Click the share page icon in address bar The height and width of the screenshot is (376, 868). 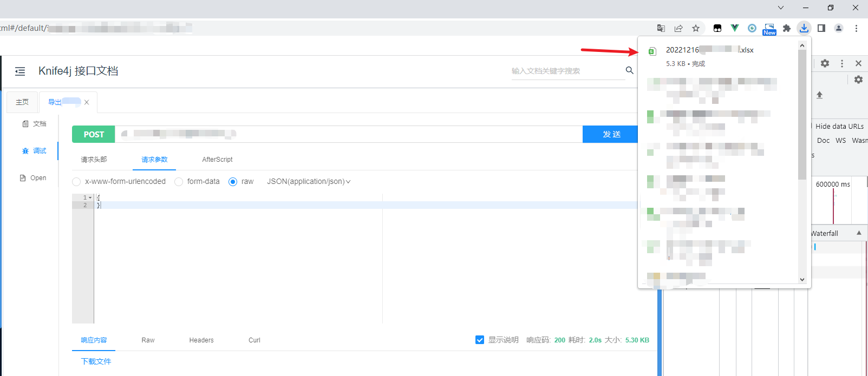click(x=678, y=28)
